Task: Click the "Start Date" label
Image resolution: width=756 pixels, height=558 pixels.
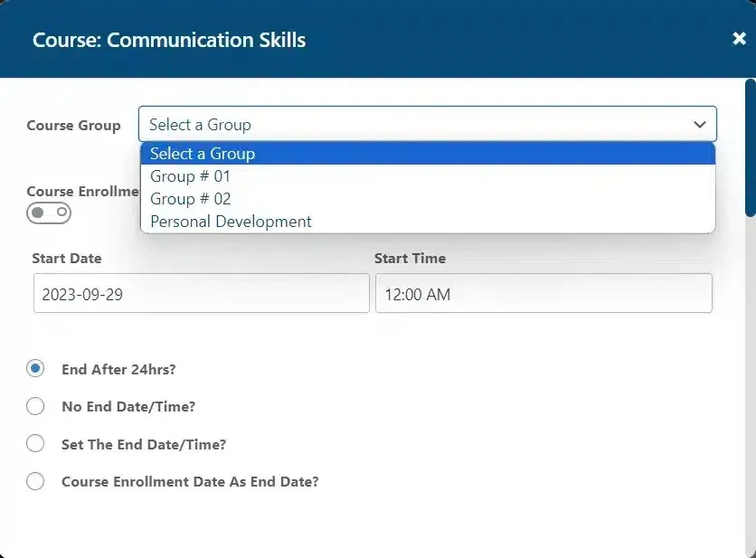Action: click(x=66, y=258)
